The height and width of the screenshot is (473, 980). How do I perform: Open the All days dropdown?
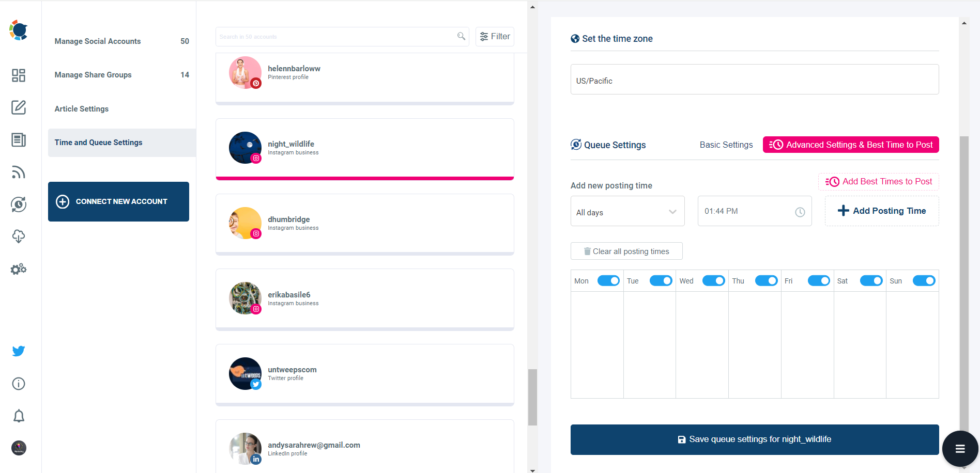627,211
